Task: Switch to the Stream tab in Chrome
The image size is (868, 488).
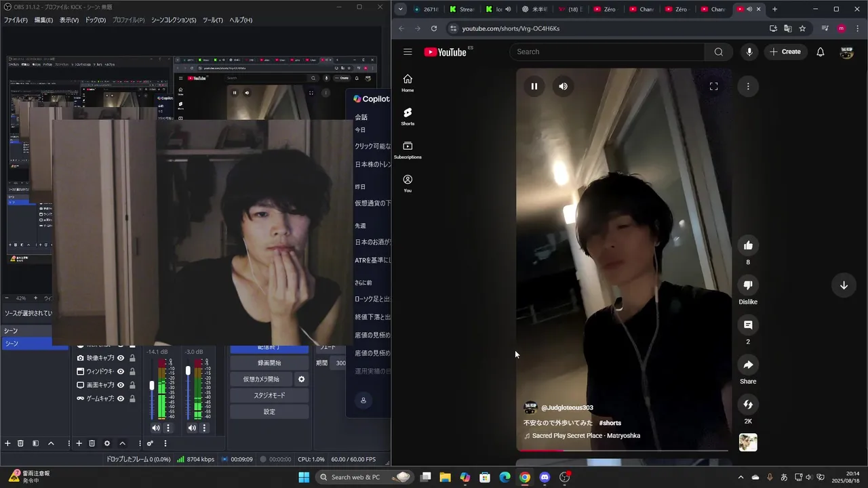Action: tap(462, 9)
